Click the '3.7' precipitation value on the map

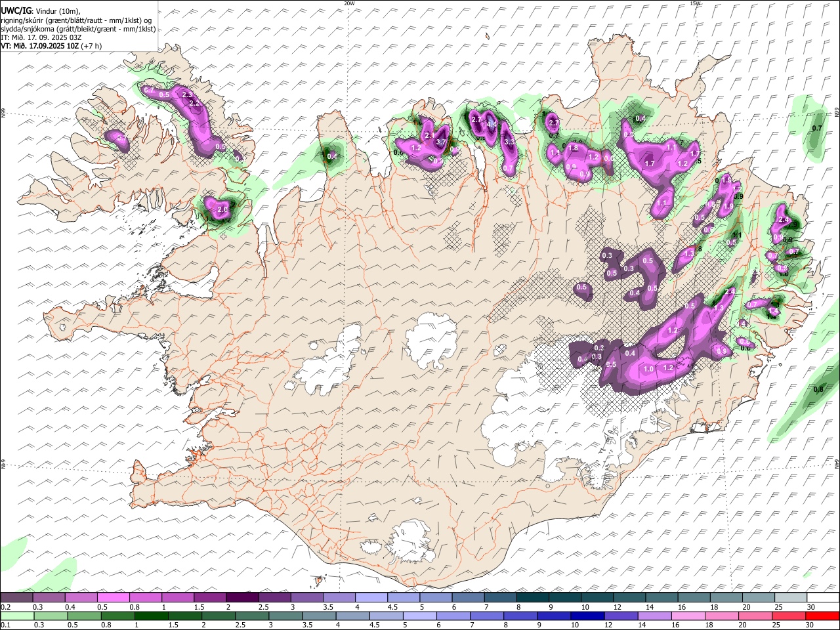tap(441, 142)
